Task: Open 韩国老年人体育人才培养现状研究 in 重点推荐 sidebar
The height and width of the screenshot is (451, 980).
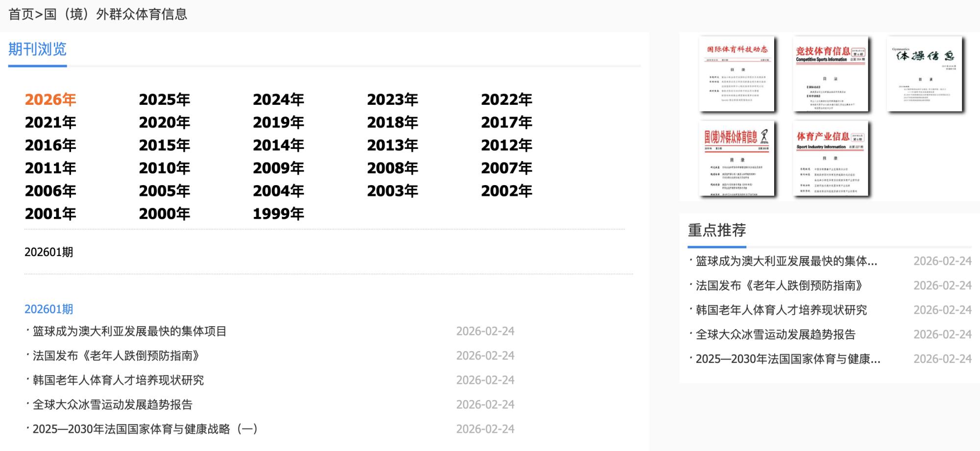Action: (x=781, y=310)
